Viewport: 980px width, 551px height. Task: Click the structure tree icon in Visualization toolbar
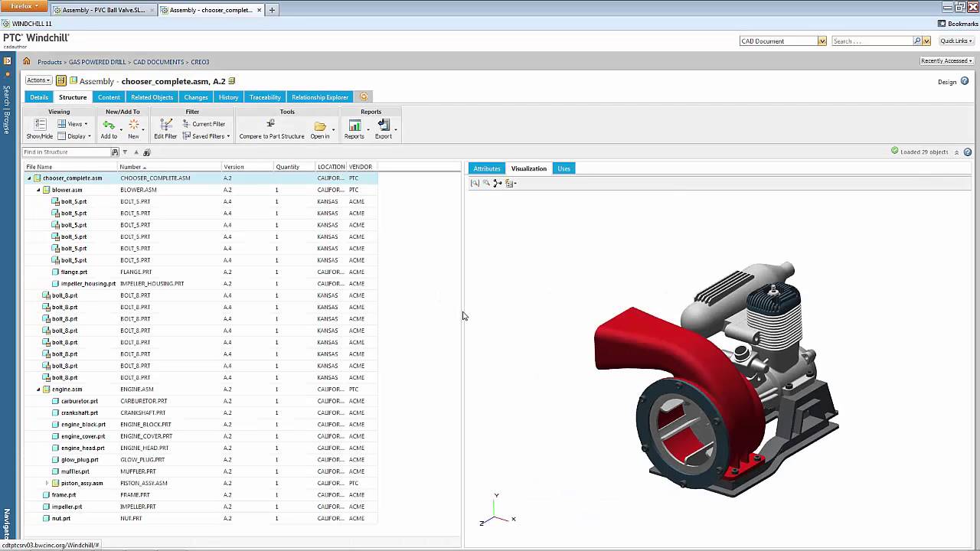(x=498, y=183)
